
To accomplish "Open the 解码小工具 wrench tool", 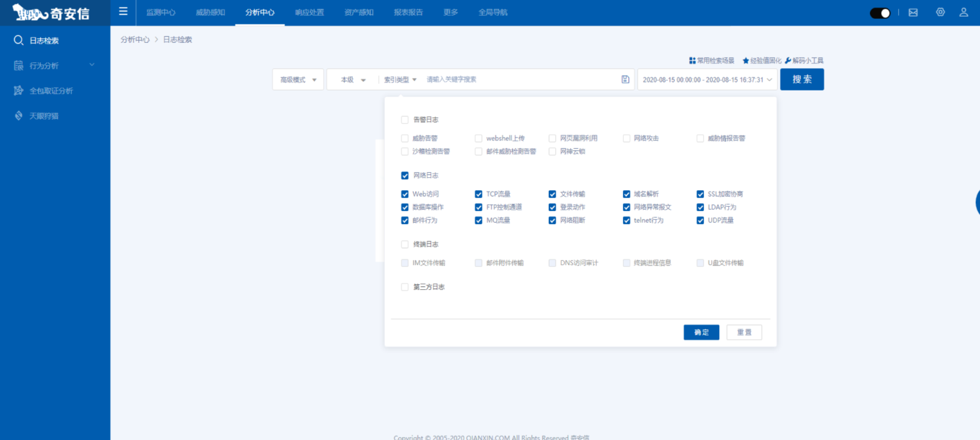I will click(x=788, y=61).
